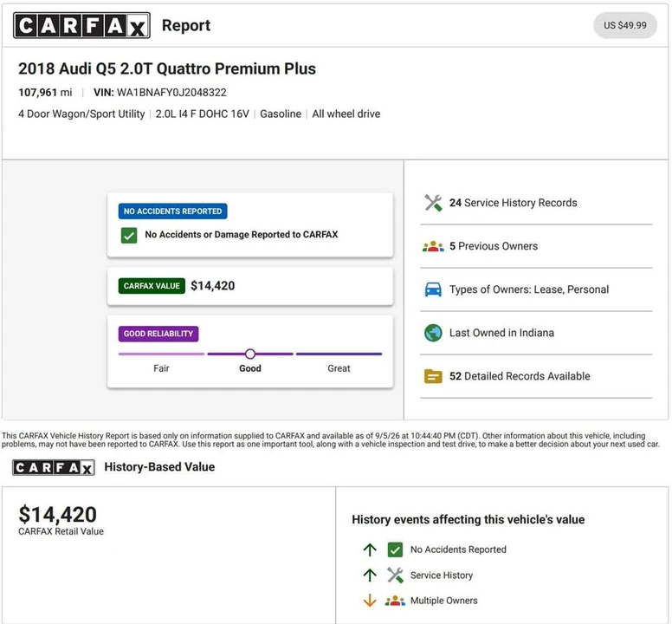Click Types of Owners: Lease, Personal
672x624 pixels.
[529, 289]
